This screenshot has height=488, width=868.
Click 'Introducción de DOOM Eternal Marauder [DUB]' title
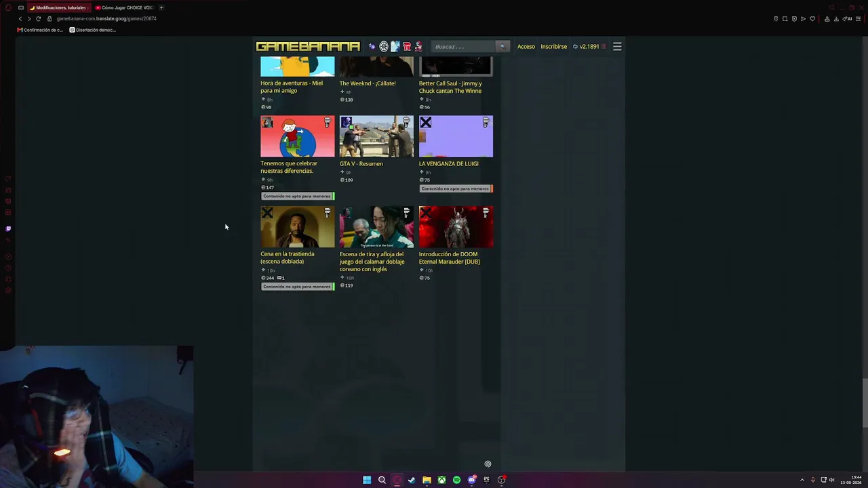(x=450, y=258)
